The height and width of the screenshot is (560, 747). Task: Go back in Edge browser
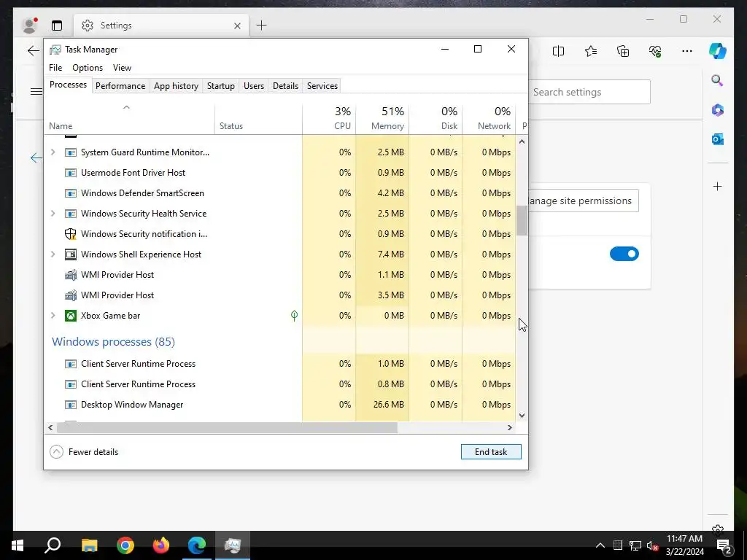click(33, 50)
